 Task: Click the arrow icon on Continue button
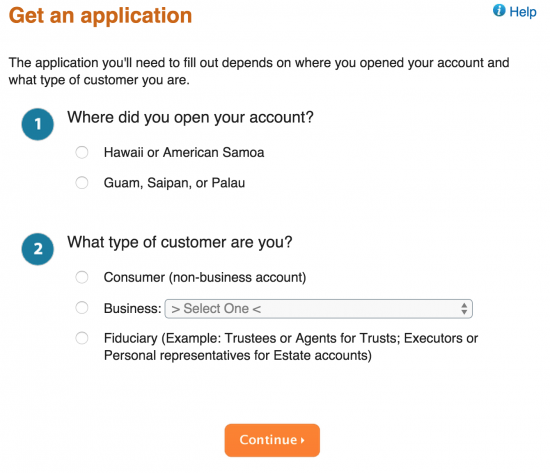[302, 440]
